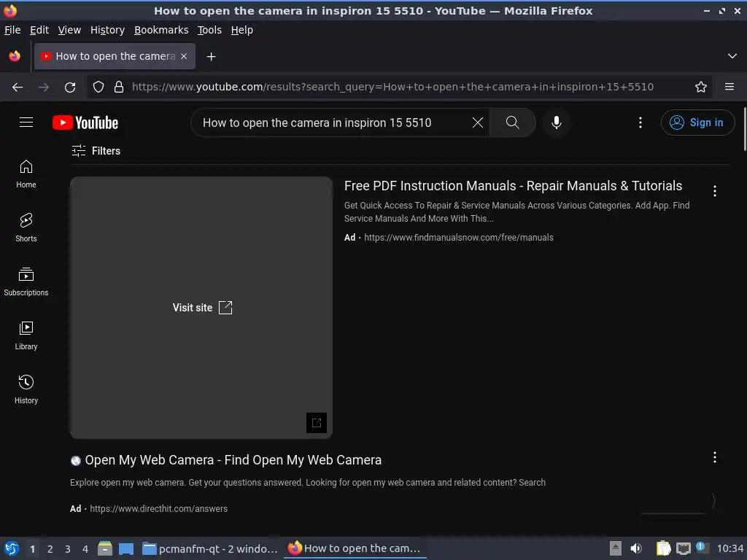Sign in to YouTube

697,122
